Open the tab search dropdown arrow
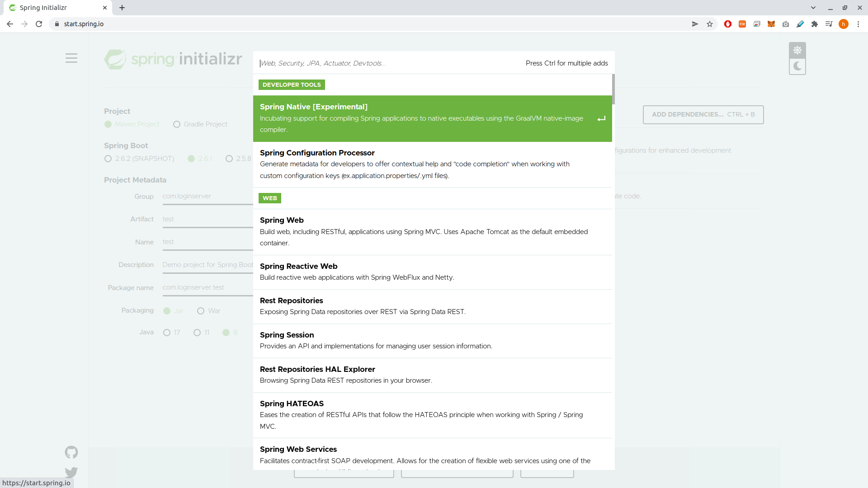Viewport: 868px width, 488px height. coord(813,8)
